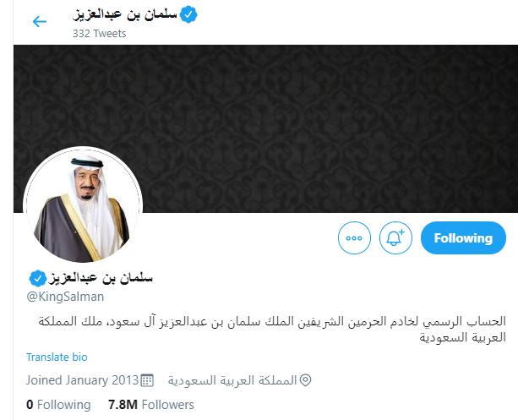Click the Arabic bio text
This screenshot has height=420, width=518.
tap(272, 329)
